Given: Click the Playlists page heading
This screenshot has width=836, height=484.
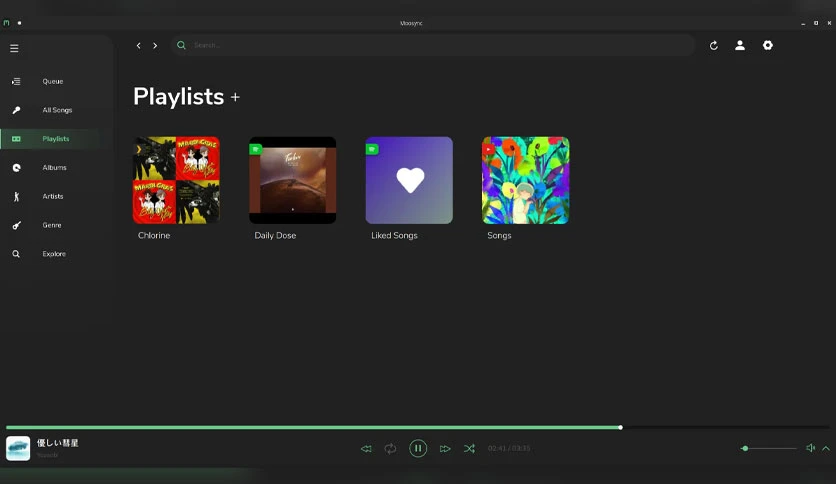Looking at the screenshot, I should coord(179,97).
